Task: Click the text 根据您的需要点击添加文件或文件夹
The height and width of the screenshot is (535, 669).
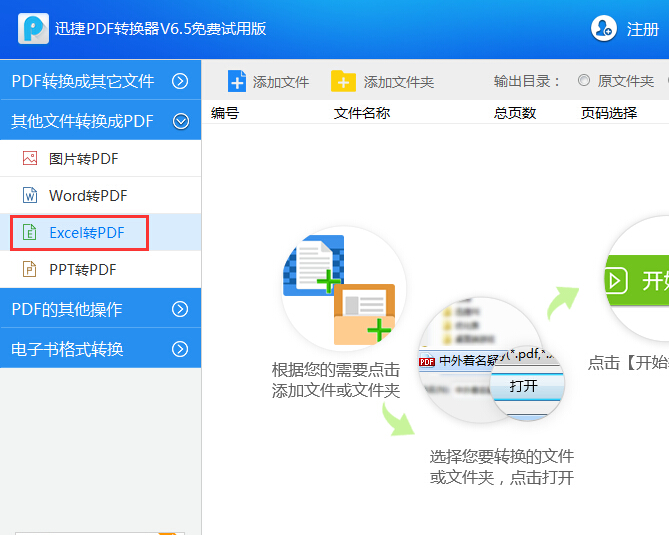Action: [336, 380]
